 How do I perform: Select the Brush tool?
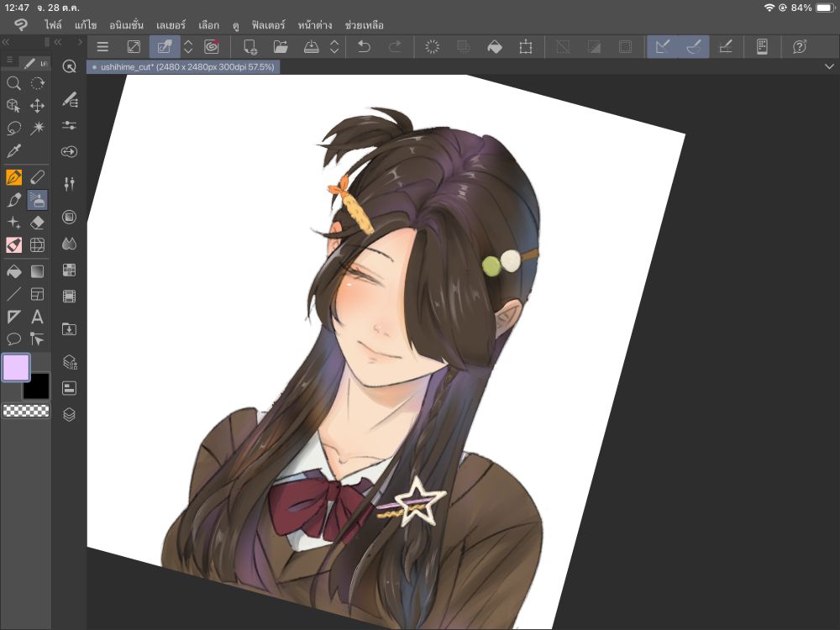pyautogui.click(x=14, y=200)
